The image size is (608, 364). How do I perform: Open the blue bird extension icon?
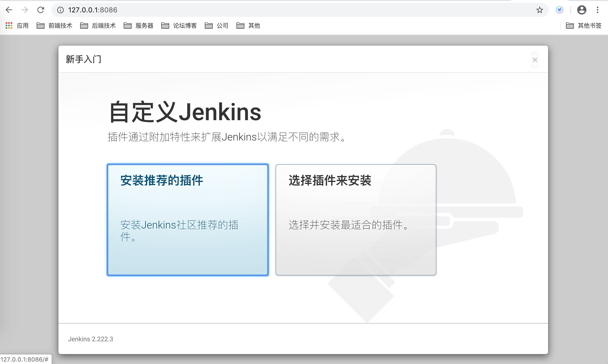pyautogui.click(x=560, y=10)
